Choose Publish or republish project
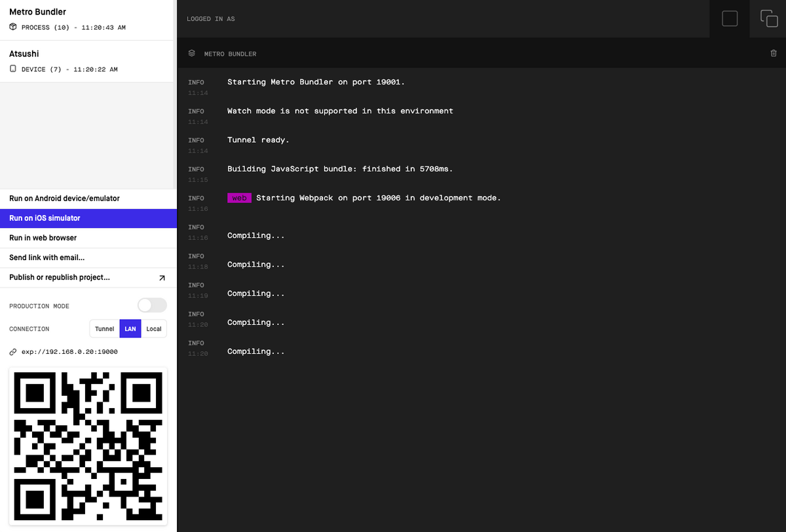This screenshot has width=786, height=532. (x=88, y=277)
